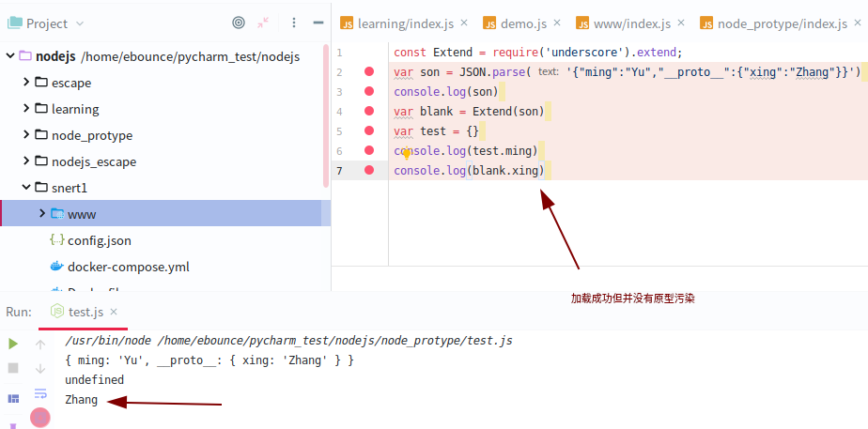Viewport: 868px width, 429px height.
Task: Toggle soft-wrap icon in Run console
Action: (40, 393)
